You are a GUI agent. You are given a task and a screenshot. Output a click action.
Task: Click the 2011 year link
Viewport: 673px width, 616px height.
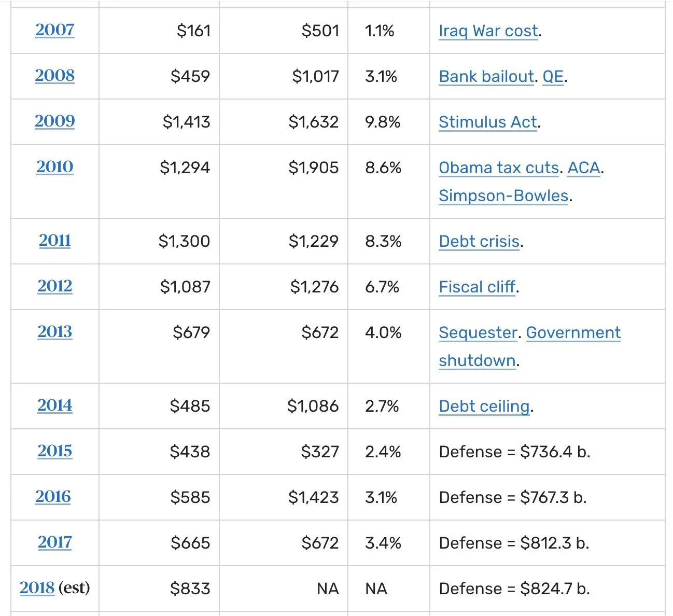[x=54, y=241]
